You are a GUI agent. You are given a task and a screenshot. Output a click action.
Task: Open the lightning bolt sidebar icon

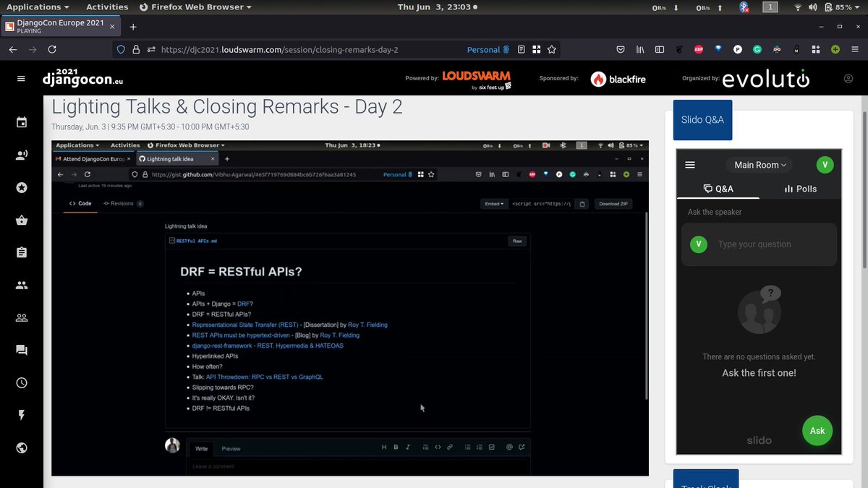pyautogui.click(x=22, y=415)
